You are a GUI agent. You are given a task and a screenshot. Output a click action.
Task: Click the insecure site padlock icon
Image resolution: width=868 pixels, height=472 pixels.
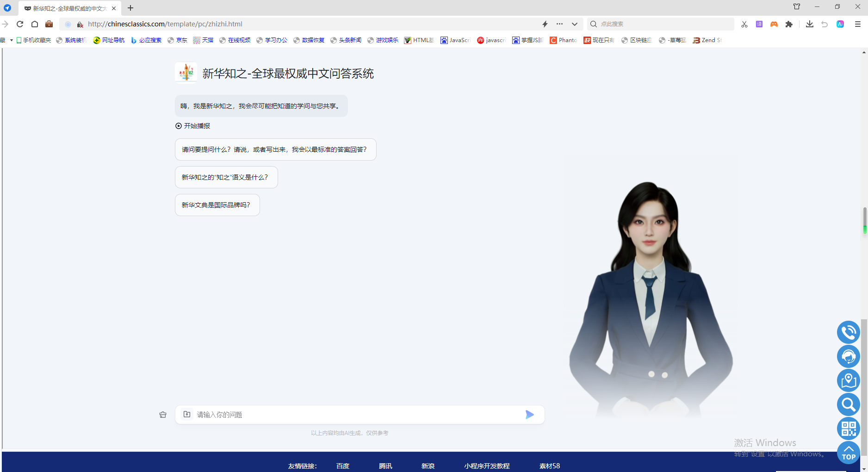(x=80, y=25)
